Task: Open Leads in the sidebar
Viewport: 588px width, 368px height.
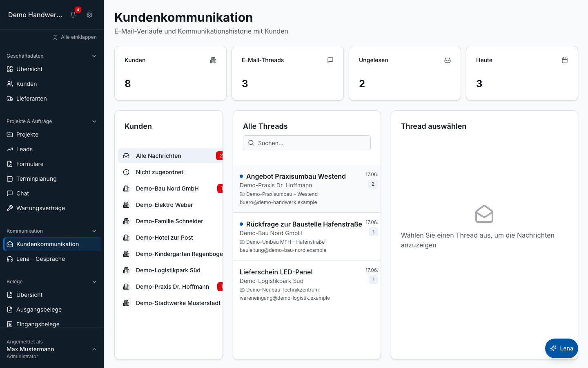Action: click(52, 149)
